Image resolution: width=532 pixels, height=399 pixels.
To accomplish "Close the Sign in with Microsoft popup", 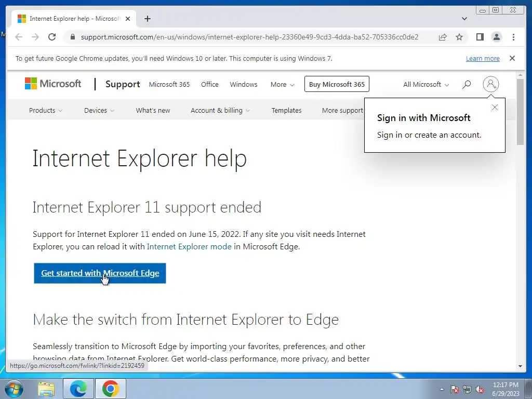I will tap(495, 108).
